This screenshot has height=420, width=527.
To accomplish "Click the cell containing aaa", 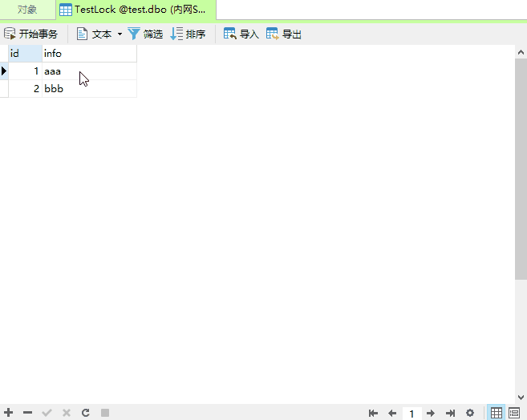I will tap(89, 71).
